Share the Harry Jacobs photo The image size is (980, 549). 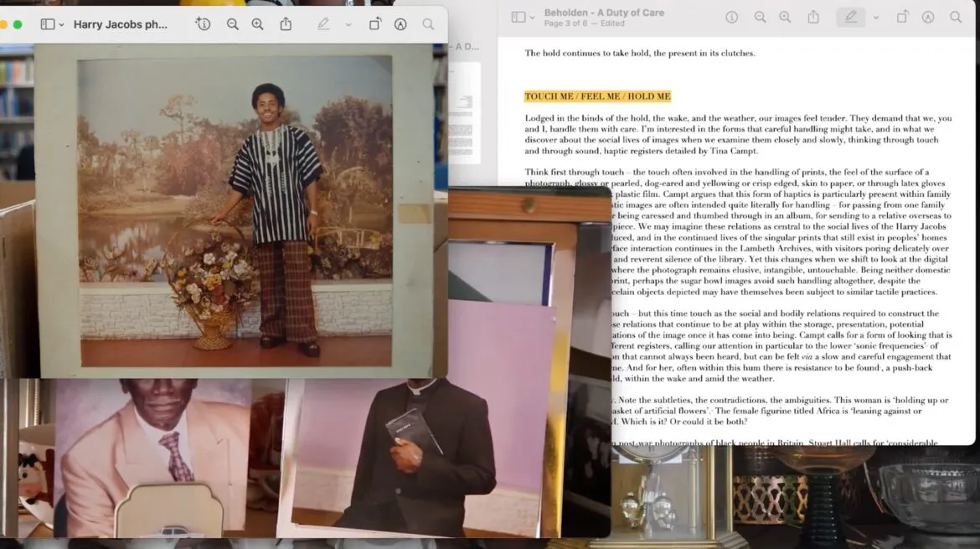point(286,23)
